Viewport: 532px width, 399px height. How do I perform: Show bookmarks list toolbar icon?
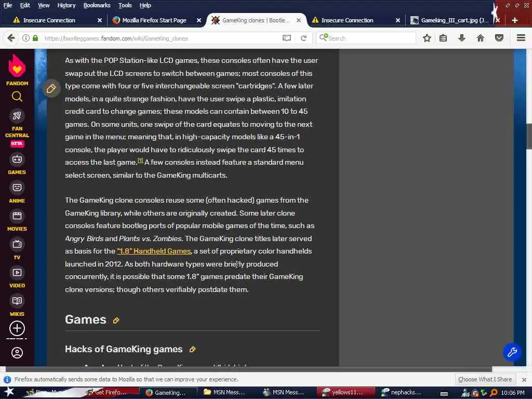pos(443,38)
